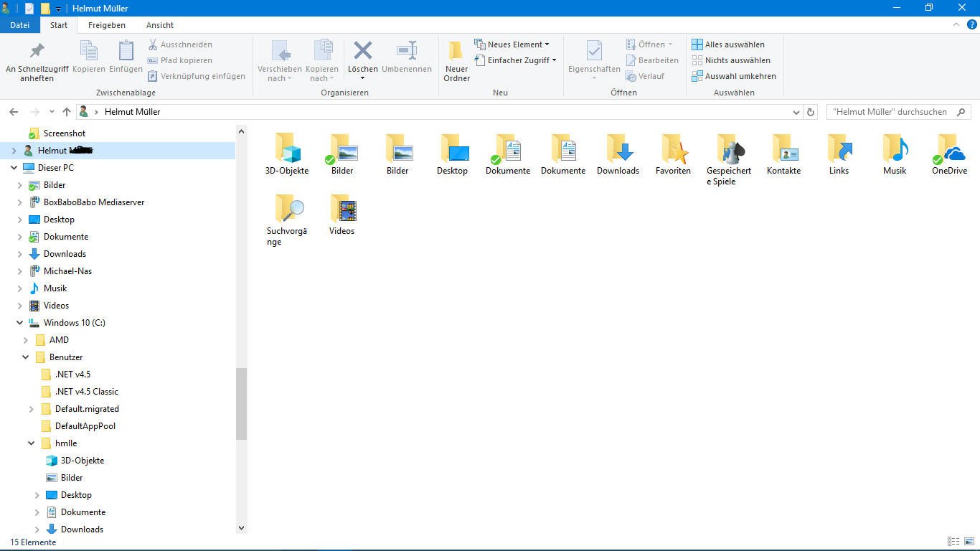Open the Datei menu
This screenshot has height=551, width=980.
tap(20, 25)
